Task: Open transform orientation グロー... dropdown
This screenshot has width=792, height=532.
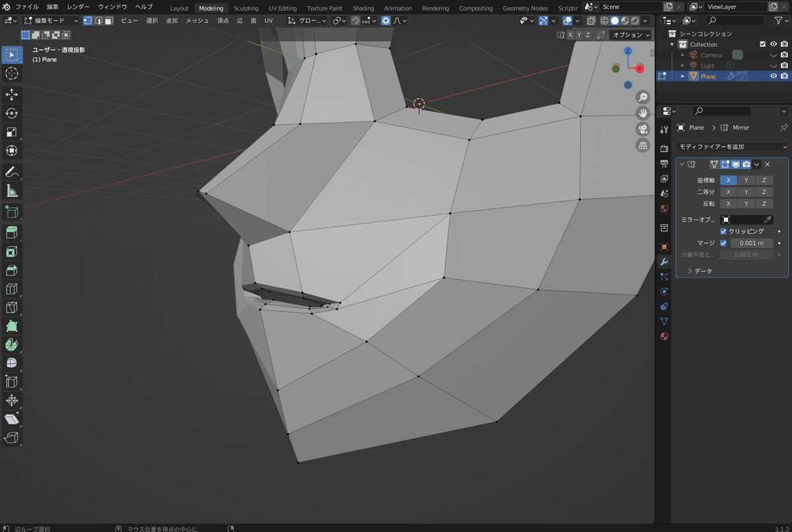Action: [x=307, y=20]
